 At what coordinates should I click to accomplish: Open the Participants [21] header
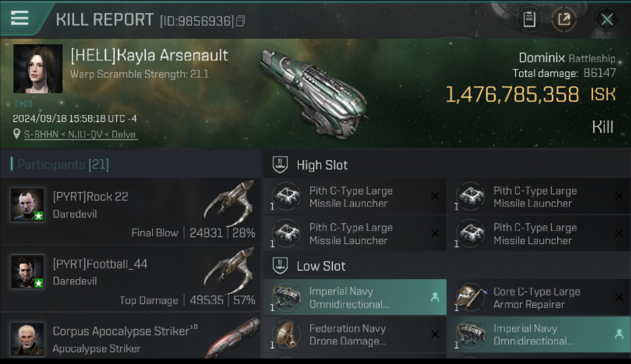(x=63, y=165)
